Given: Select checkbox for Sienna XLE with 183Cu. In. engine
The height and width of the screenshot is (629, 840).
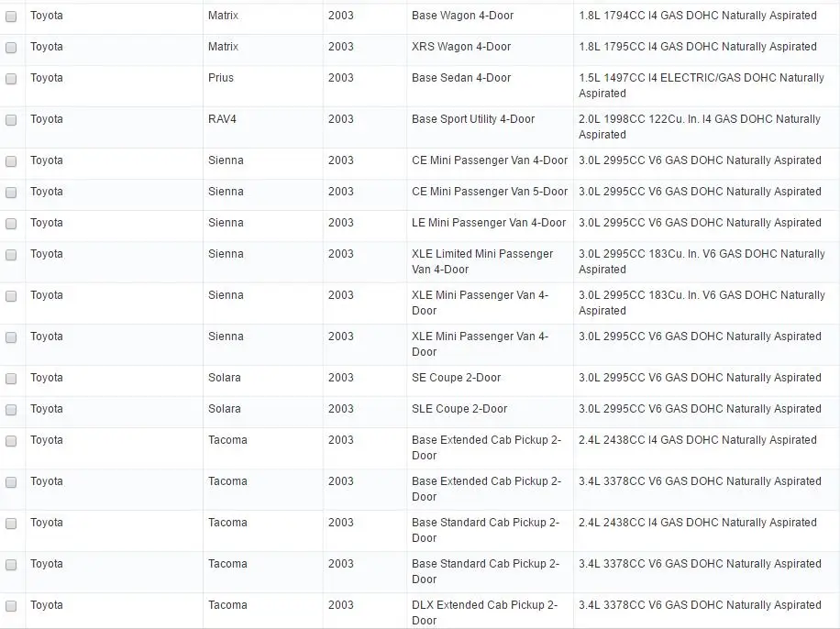Looking at the screenshot, I should tap(11, 296).
